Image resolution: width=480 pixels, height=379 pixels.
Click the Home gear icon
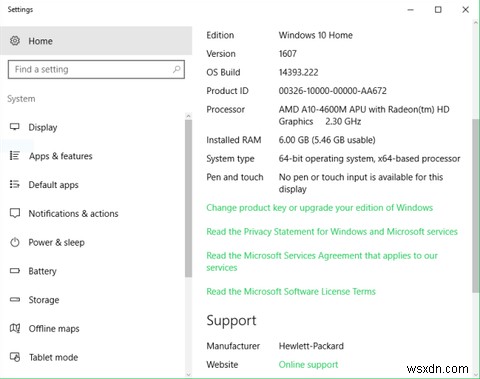click(15, 41)
